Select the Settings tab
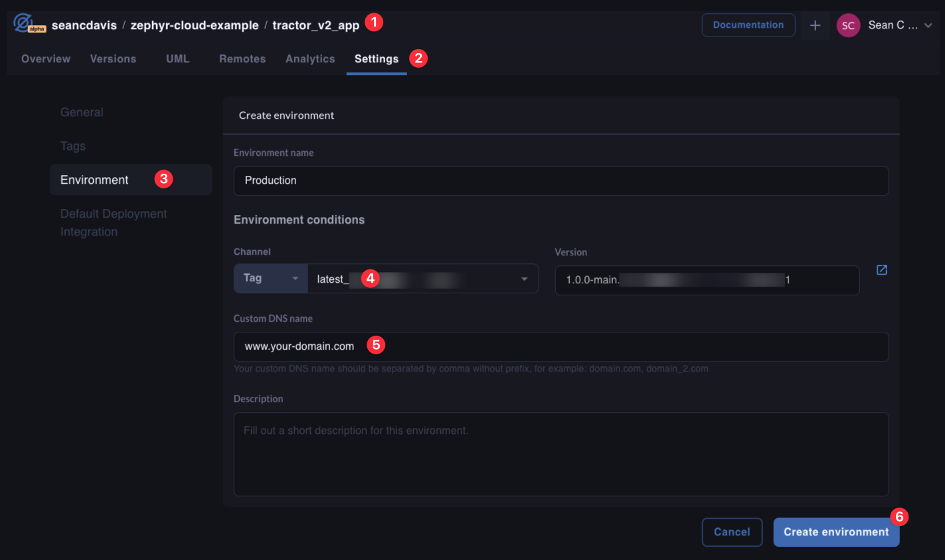 pyautogui.click(x=377, y=59)
